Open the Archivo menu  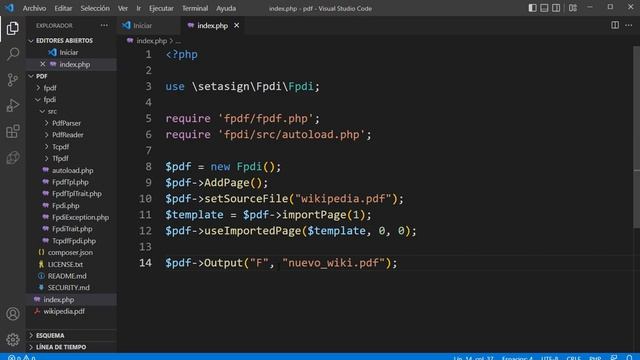[x=34, y=8]
